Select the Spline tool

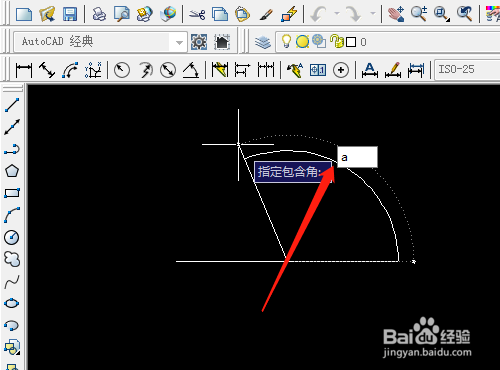(12, 282)
